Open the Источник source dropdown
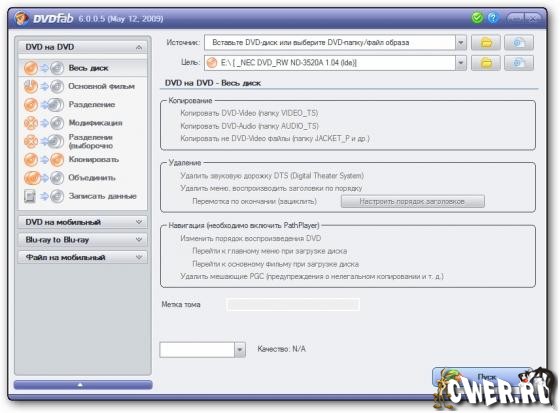This screenshot has width=560, height=413. (x=461, y=43)
